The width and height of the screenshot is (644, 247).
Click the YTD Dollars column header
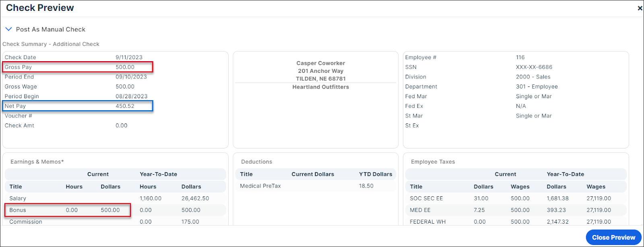coord(376,174)
